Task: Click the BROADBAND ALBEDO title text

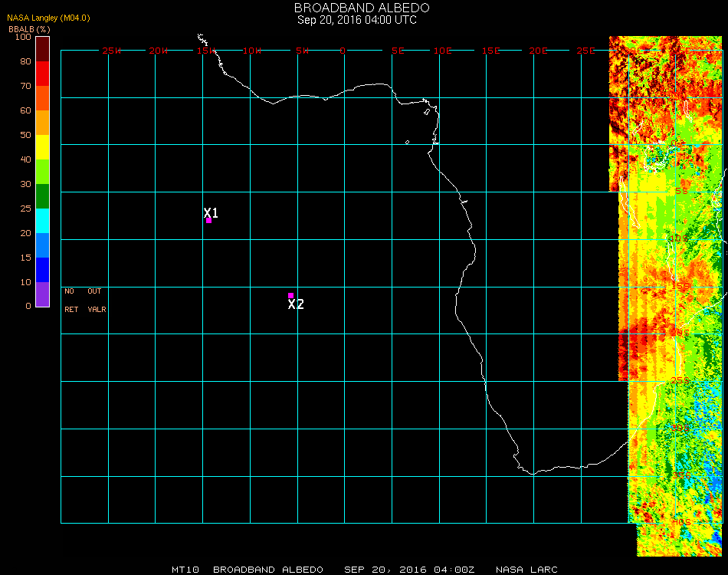Action: [362, 8]
